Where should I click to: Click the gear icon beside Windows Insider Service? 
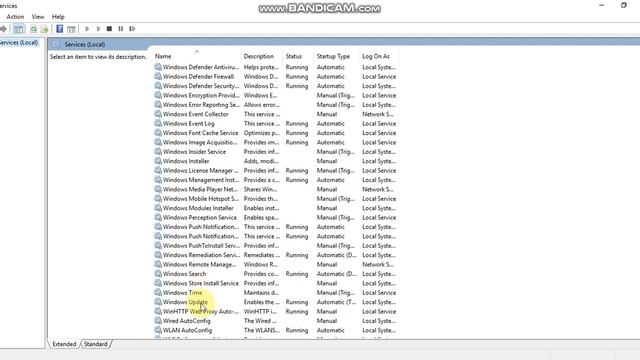point(158,151)
